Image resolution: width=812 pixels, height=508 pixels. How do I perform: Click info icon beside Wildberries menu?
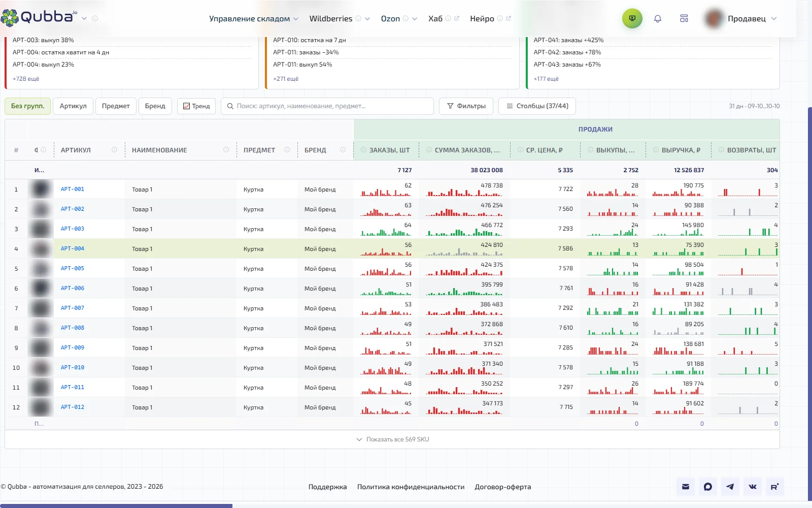(x=358, y=18)
